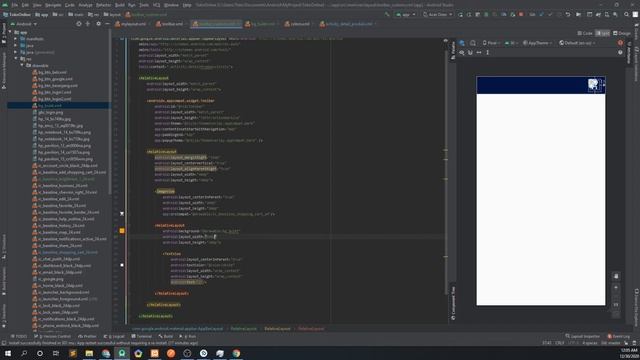Viewport: 640px width, 360px height.
Task: Switch editor to Code view
Action: point(585,33)
